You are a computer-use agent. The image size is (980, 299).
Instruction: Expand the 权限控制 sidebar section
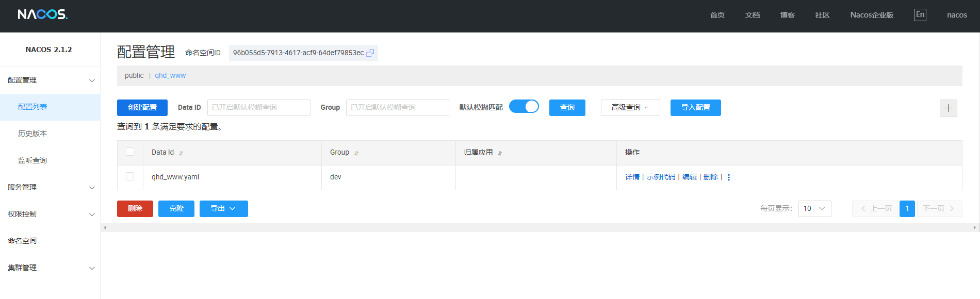(x=50, y=214)
